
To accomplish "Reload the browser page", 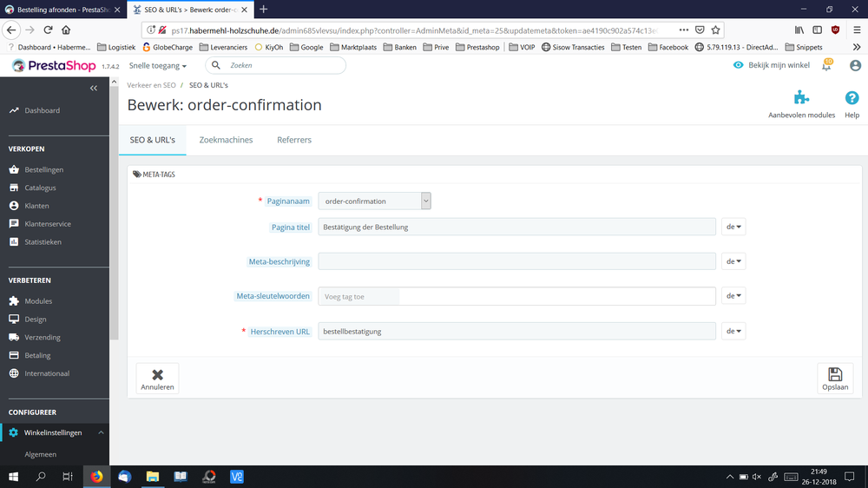I will point(48,30).
